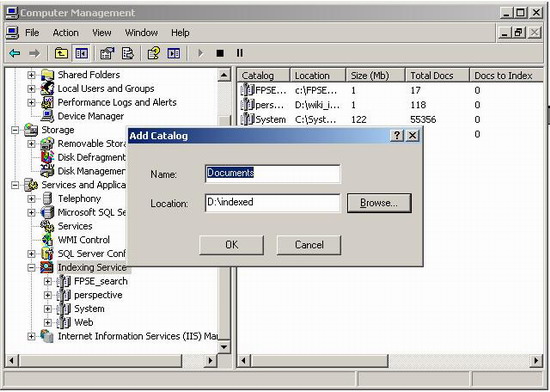Click OK in Add Catalog dialog
Viewport: 550px width, 392px height.
[x=232, y=245]
